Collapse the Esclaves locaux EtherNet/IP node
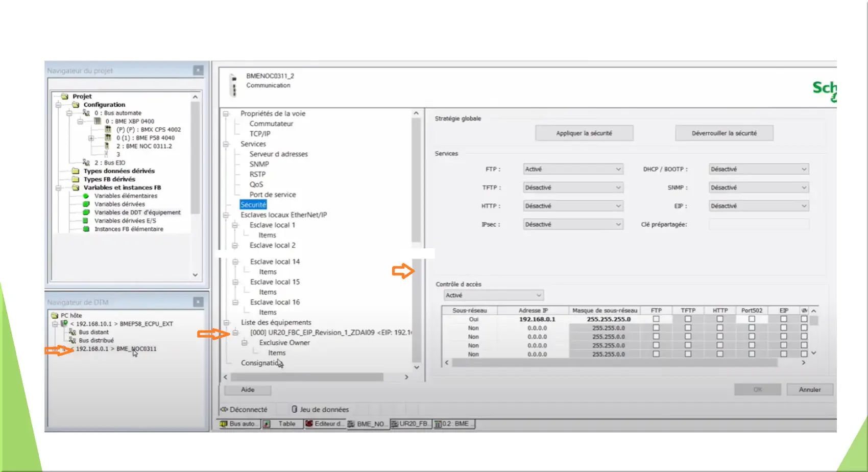The width and height of the screenshot is (868, 472). (226, 215)
